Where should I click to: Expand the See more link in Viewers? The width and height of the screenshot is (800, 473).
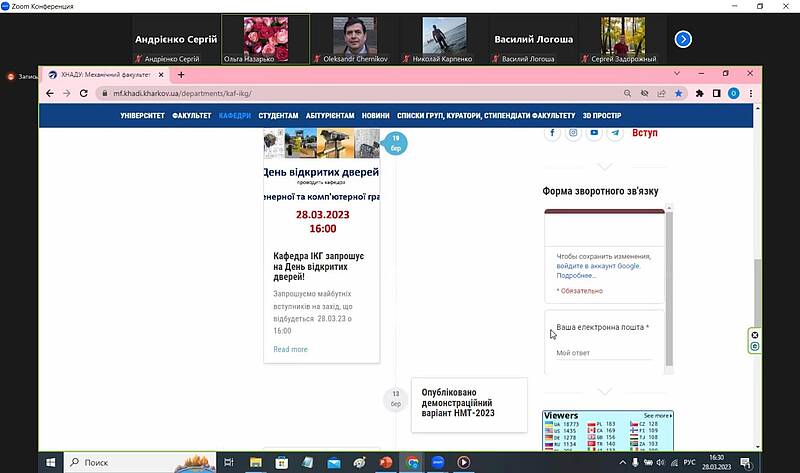coord(657,415)
